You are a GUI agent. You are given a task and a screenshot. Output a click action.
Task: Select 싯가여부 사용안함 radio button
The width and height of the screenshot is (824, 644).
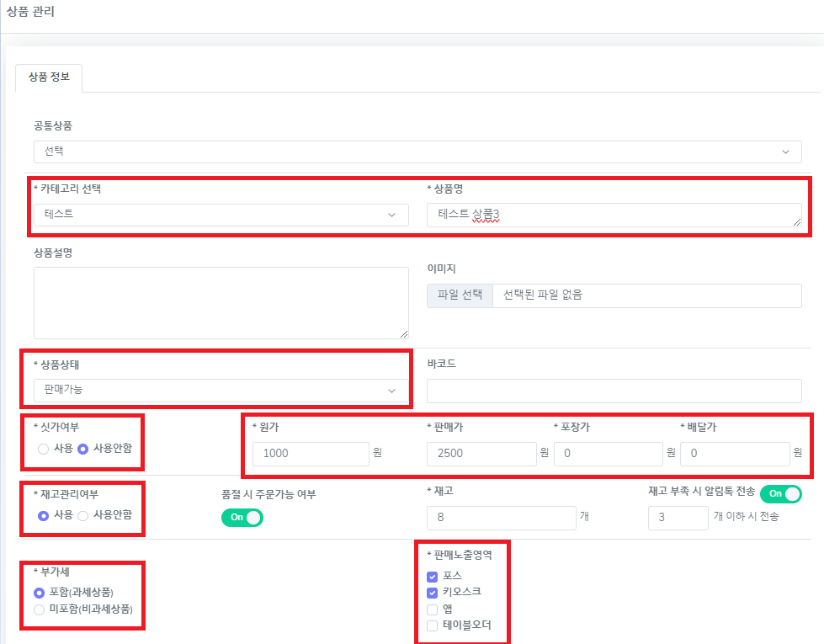click(x=83, y=449)
